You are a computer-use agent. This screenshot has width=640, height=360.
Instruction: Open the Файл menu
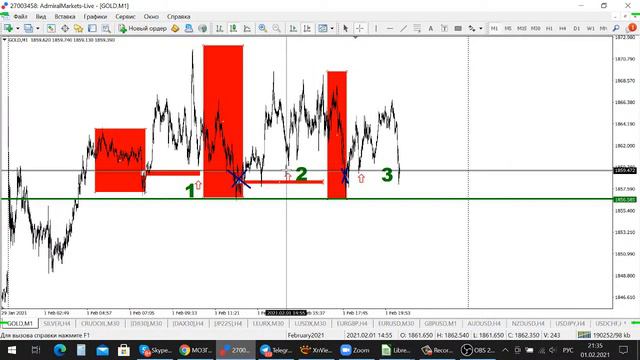point(20,17)
